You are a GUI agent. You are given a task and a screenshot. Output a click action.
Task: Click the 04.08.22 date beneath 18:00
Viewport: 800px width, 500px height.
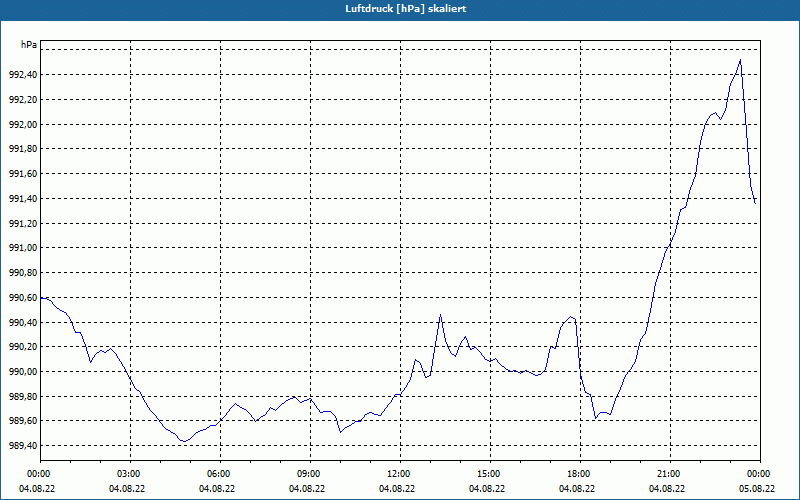[x=577, y=489]
